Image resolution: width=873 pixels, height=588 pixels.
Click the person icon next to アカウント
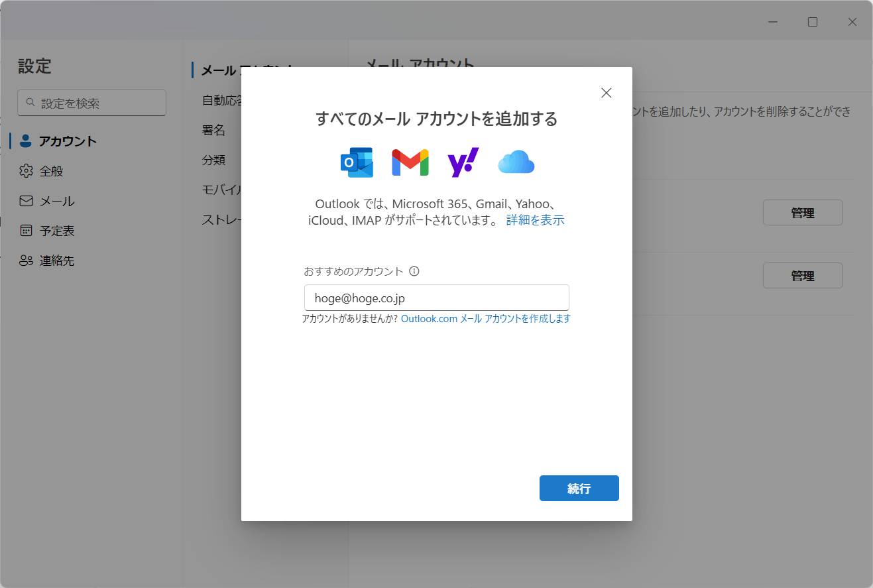(x=26, y=141)
